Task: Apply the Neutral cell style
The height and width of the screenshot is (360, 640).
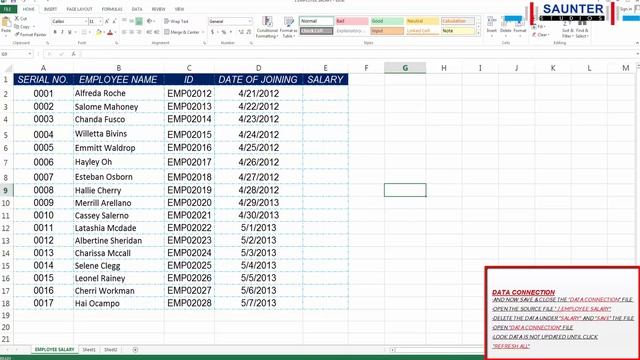Action: [422, 21]
